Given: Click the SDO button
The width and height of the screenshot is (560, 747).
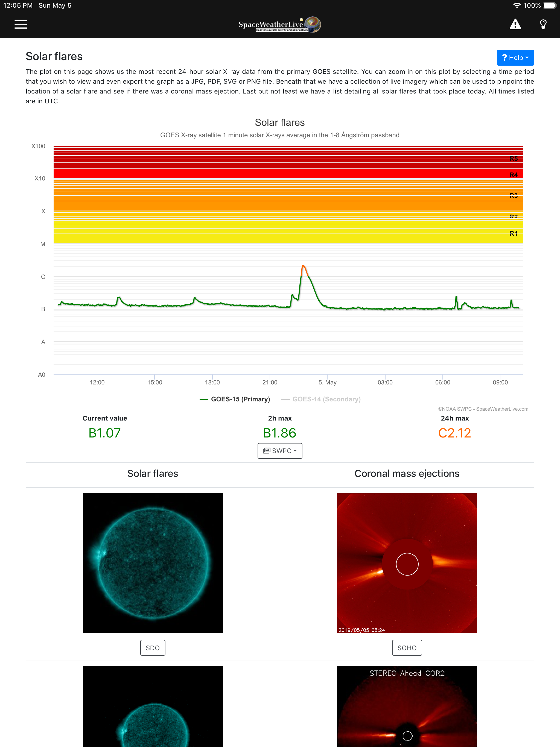Looking at the screenshot, I should tap(153, 647).
